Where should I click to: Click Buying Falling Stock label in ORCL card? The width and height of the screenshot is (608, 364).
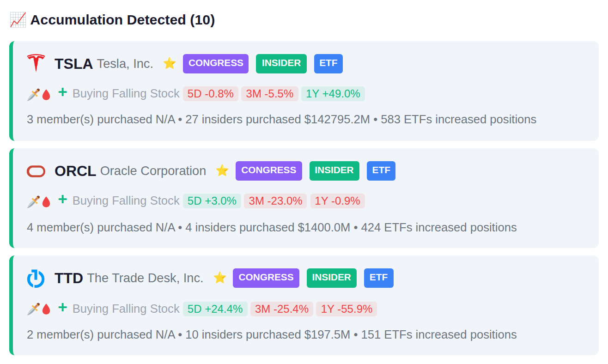(126, 201)
